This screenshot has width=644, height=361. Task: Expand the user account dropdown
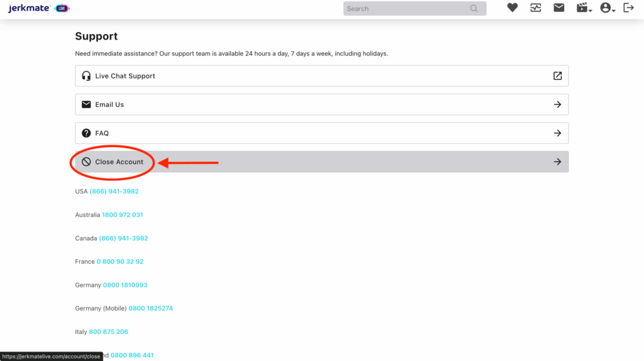click(607, 8)
